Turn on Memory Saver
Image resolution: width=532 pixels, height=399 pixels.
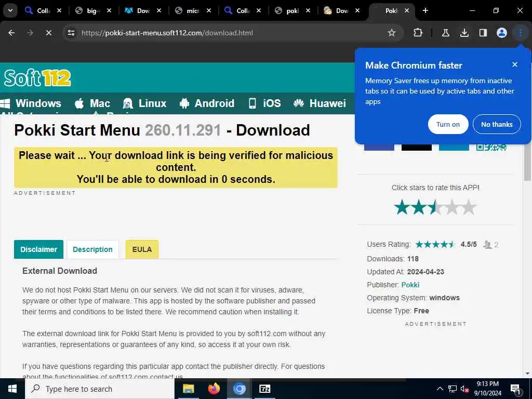click(448, 124)
